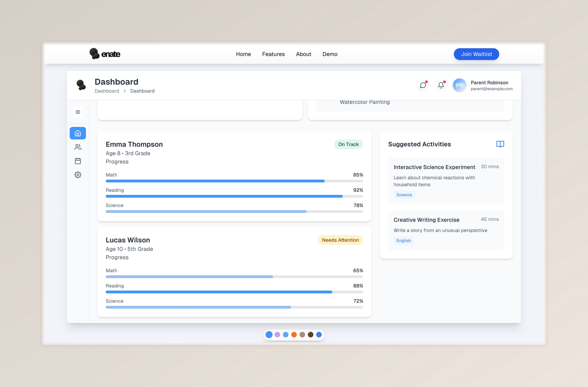Image resolution: width=588 pixels, height=387 pixels.
Task: Click the Needs Attention status badge
Action: coord(340,240)
